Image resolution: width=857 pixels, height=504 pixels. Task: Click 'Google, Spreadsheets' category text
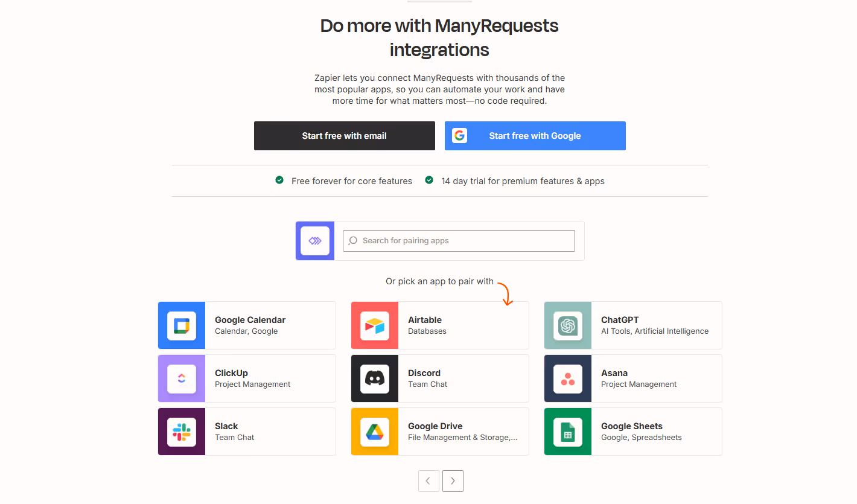tap(642, 438)
